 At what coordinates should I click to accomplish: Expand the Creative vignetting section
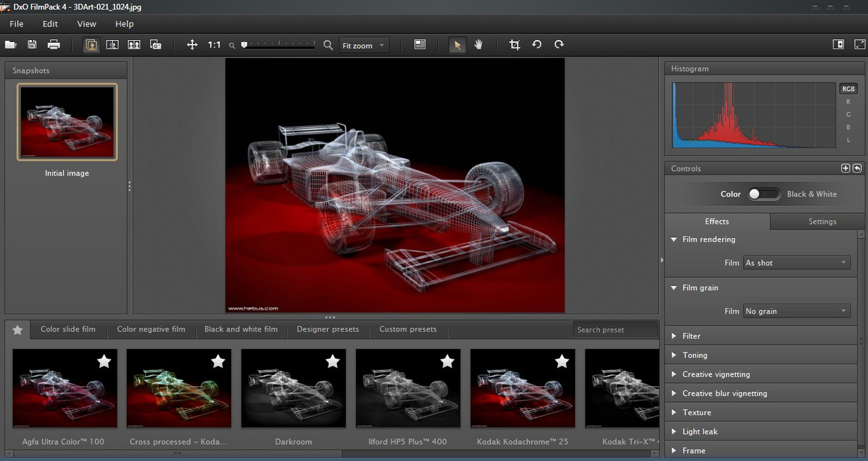716,374
